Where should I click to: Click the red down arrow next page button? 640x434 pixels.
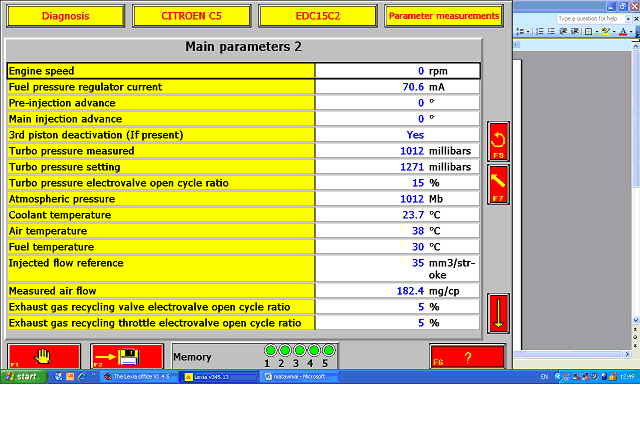pyautogui.click(x=498, y=313)
